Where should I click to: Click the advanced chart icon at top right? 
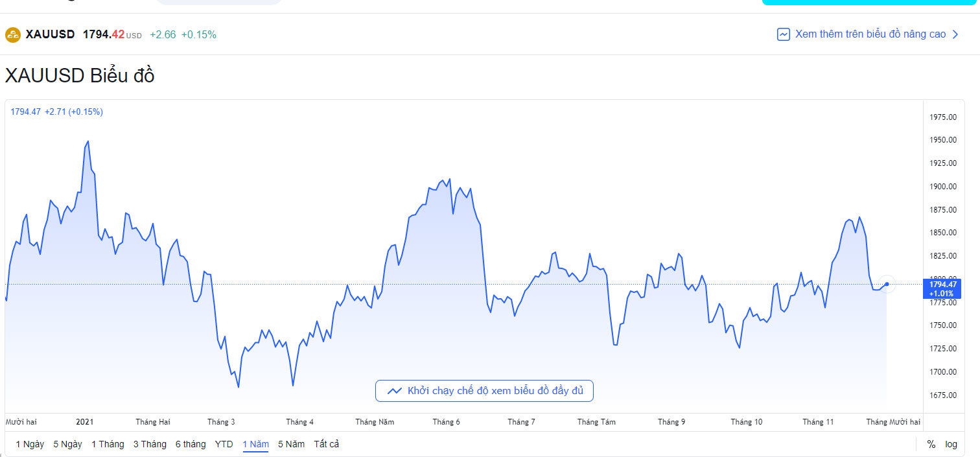pos(783,34)
